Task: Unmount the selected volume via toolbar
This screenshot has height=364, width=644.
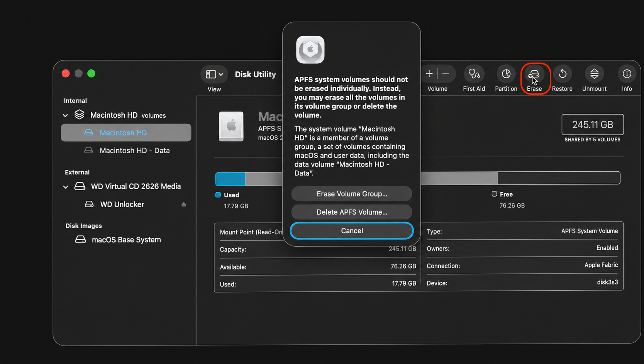Action: [595, 73]
